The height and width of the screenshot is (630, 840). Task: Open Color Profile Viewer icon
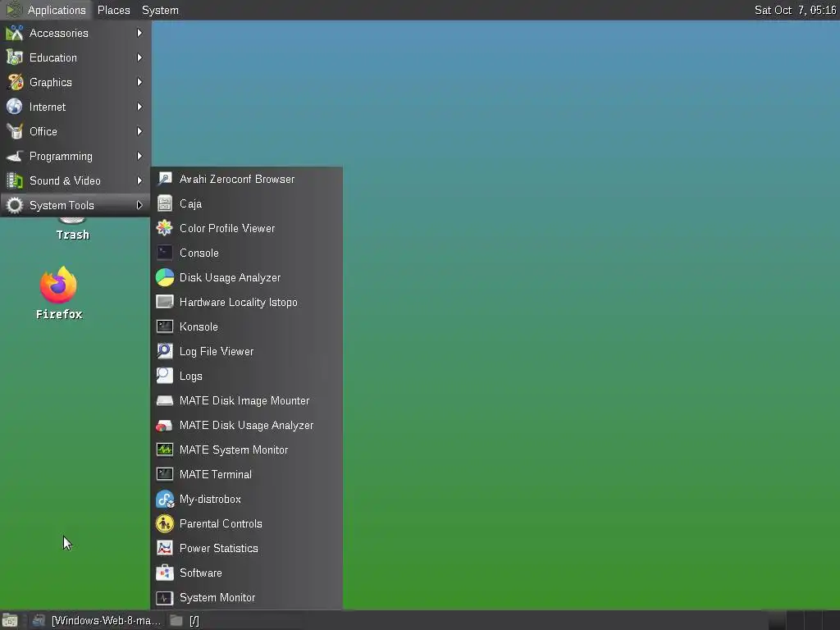[x=164, y=228]
